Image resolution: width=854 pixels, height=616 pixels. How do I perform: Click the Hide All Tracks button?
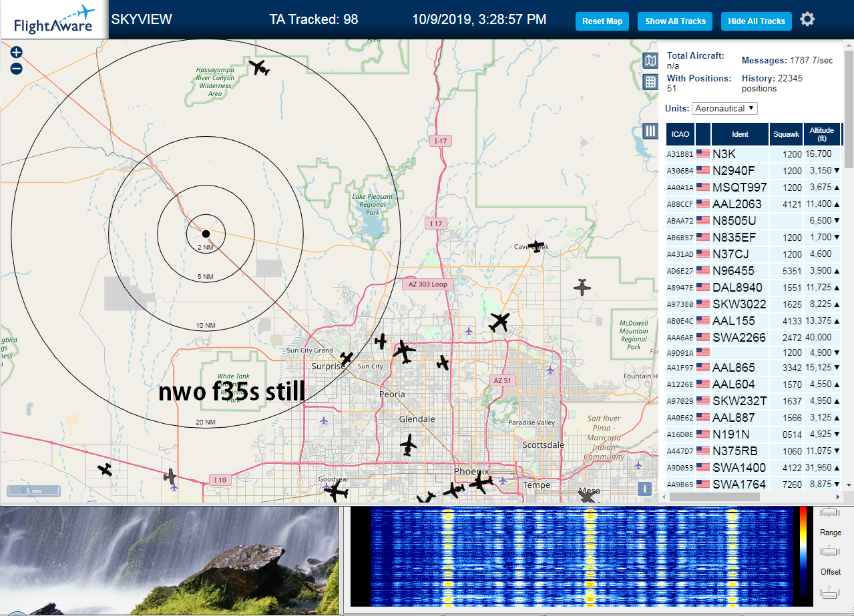click(757, 21)
